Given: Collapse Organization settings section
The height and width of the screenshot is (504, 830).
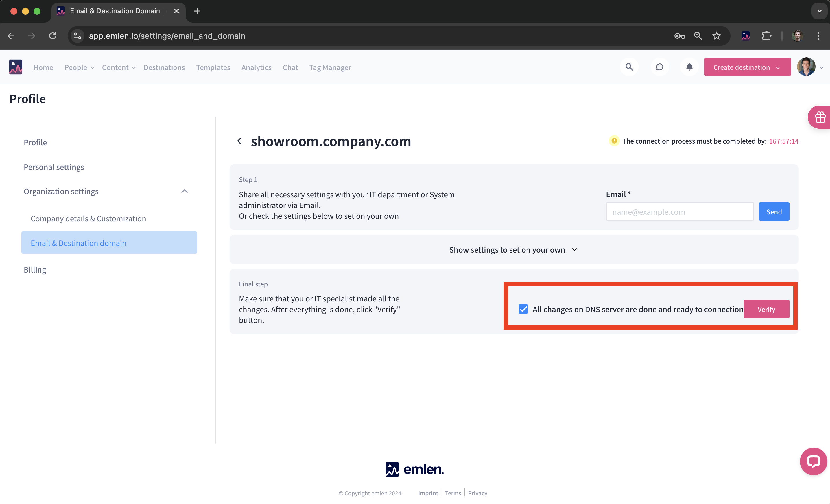Looking at the screenshot, I should pyautogui.click(x=184, y=191).
